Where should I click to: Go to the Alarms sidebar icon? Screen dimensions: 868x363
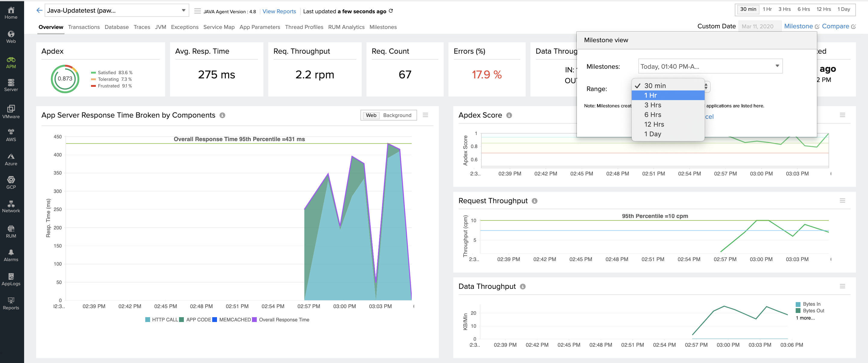(x=11, y=255)
